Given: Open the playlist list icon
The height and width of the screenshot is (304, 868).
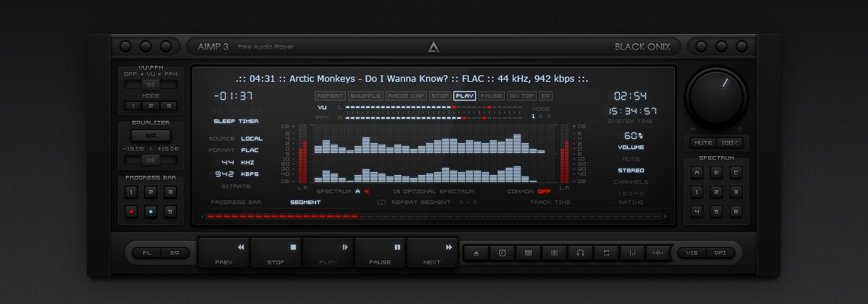Looking at the screenshot, I should tap(554, 253).
